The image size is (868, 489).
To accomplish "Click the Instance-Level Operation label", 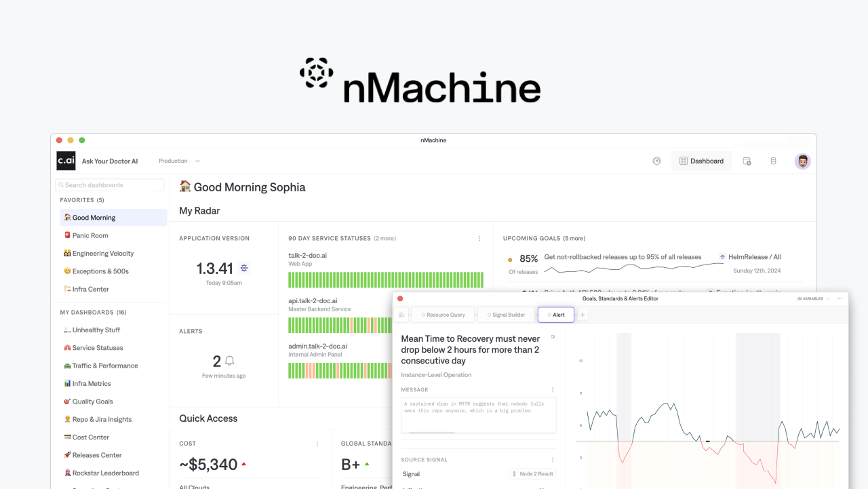I will (436, 375).
